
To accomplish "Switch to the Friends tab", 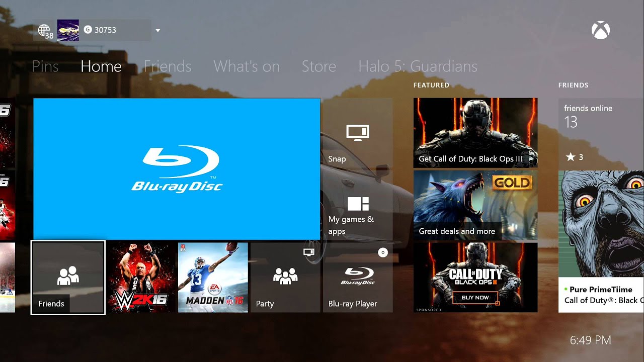I will click(x=168, y=66).
